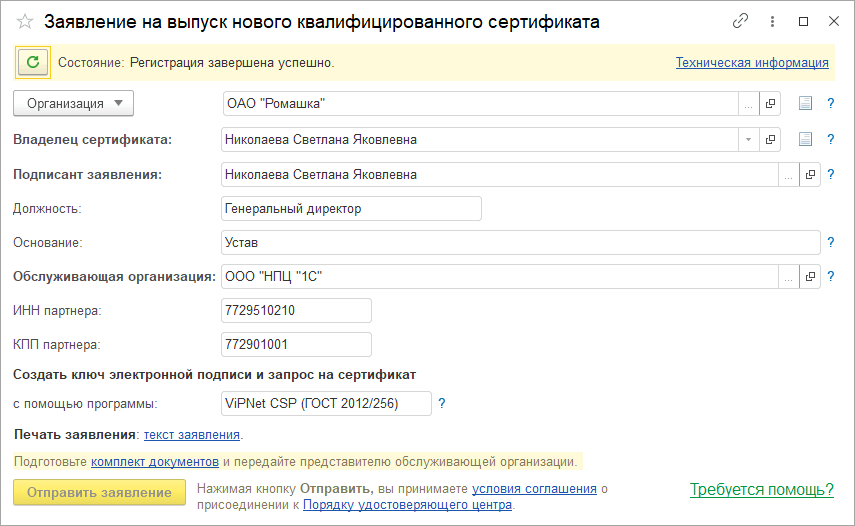Add this form to favorites star
The width and height of the screenshot is (855, 526).
[25, 21]
